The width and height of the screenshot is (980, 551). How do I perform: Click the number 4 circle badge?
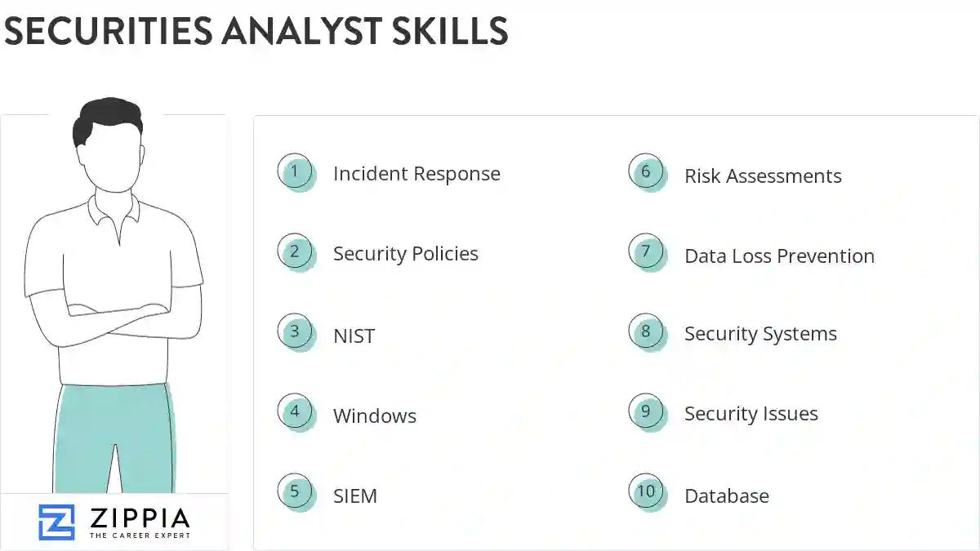[x=295, y=412]
